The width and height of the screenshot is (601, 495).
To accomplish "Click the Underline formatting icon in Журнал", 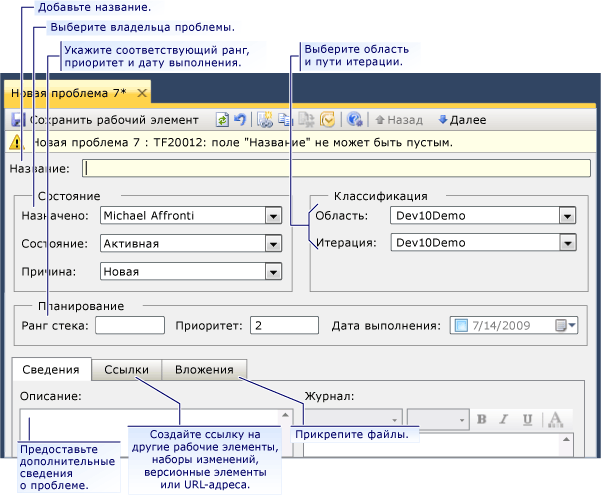I will click(527, 419).
